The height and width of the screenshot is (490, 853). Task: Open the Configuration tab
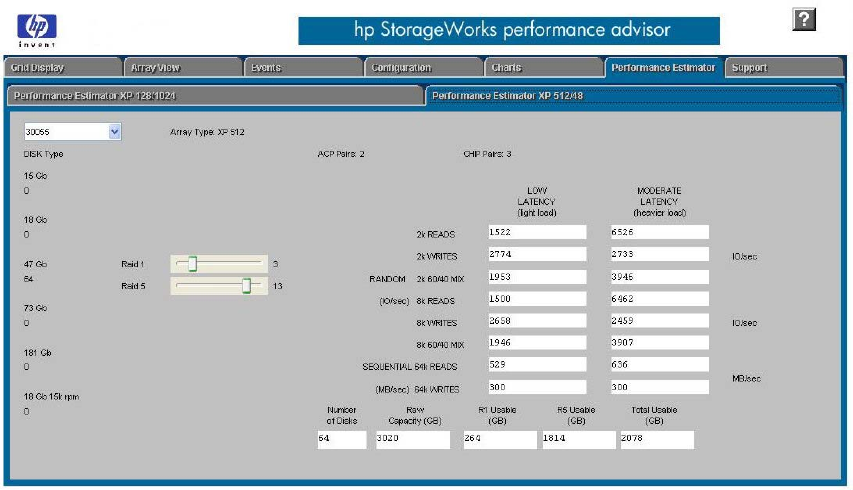pyautogui.click(x=424, y=67)
